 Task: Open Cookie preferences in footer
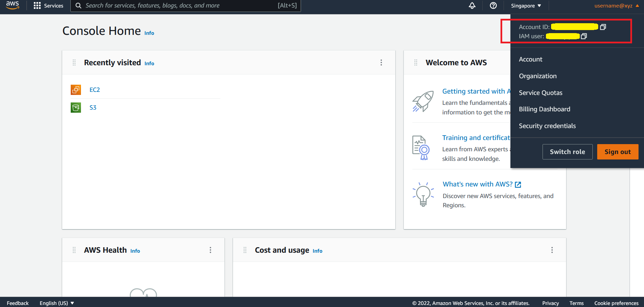tap(616, 303)
